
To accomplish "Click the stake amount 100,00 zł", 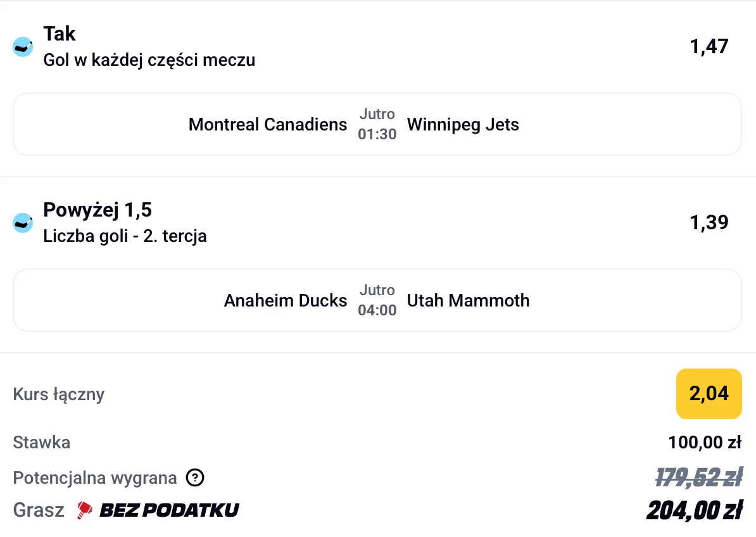I will tap(704, 442).
